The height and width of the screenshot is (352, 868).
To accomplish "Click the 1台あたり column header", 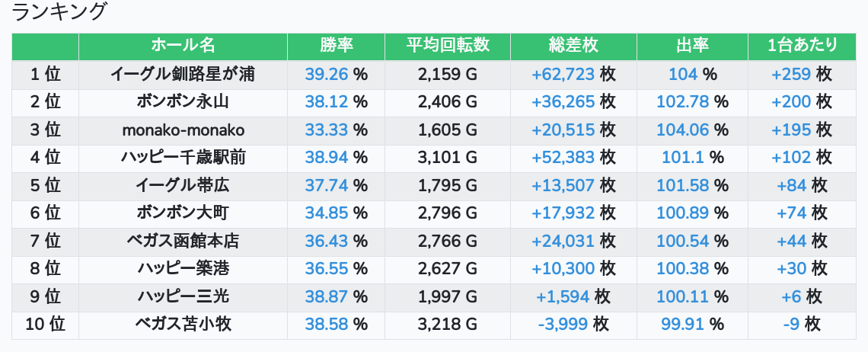I will (x=802, y=46).
